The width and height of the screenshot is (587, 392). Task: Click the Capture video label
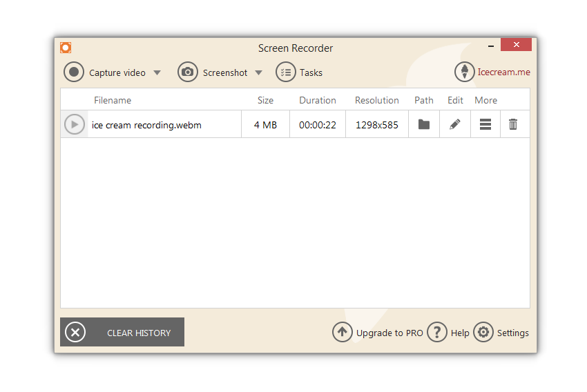[x=117, y=72]
